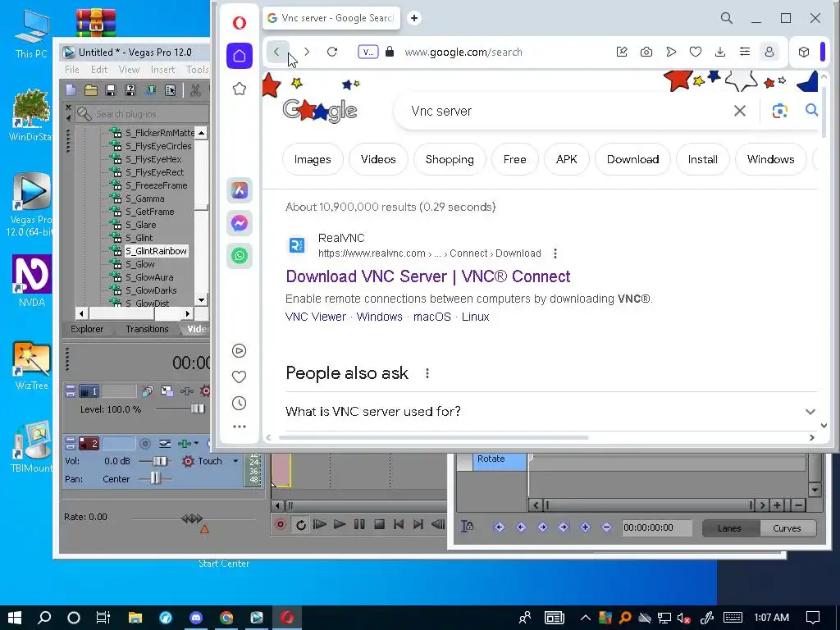Clear the Google search box text
Screen dimensions: 840x630
tap(740, 111)
